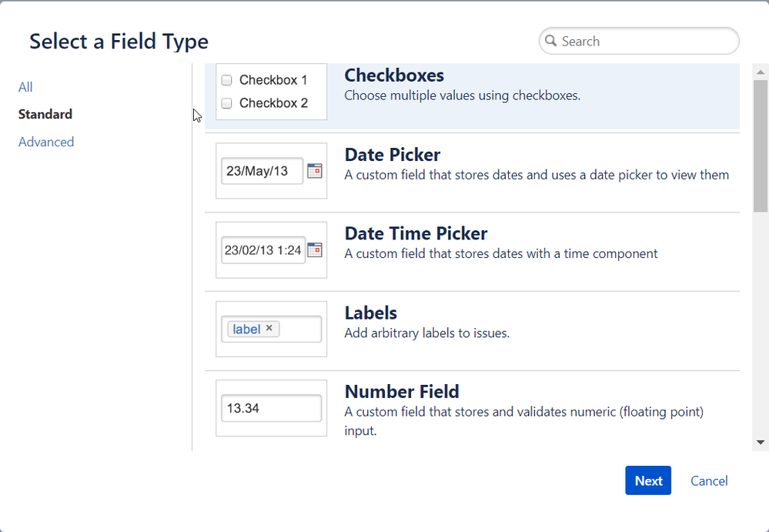Show All field types
The width and height of the screenshot is (769, 532).
[25, 87]
